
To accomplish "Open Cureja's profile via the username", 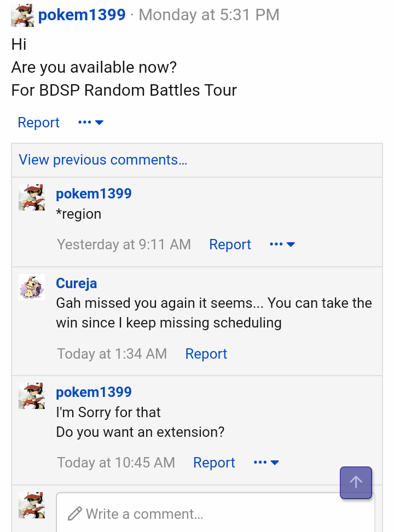I will point(77,283).
